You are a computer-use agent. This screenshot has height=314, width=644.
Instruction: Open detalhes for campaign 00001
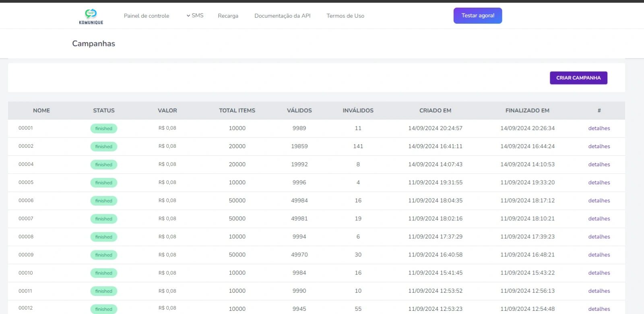pos(599,128)
